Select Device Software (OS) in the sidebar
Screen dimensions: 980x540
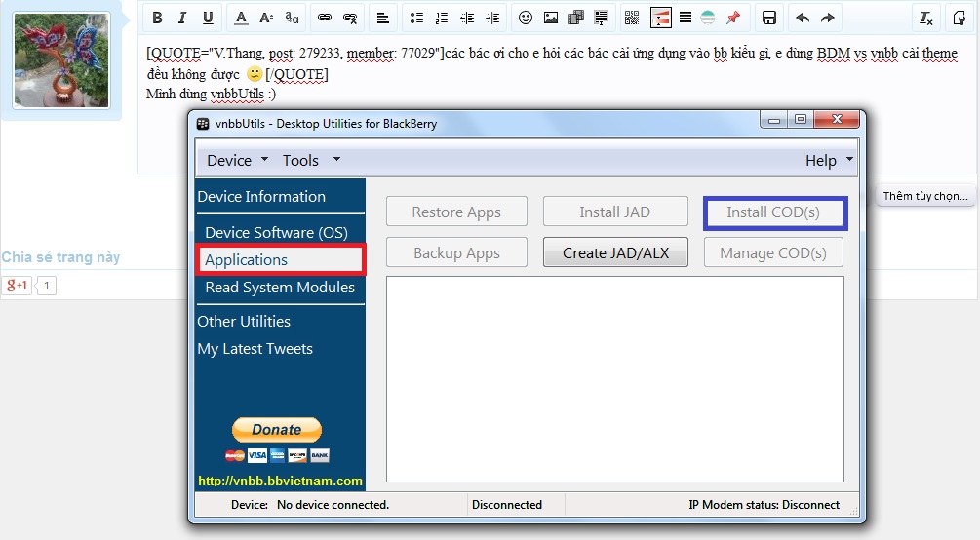click(276, 232)
